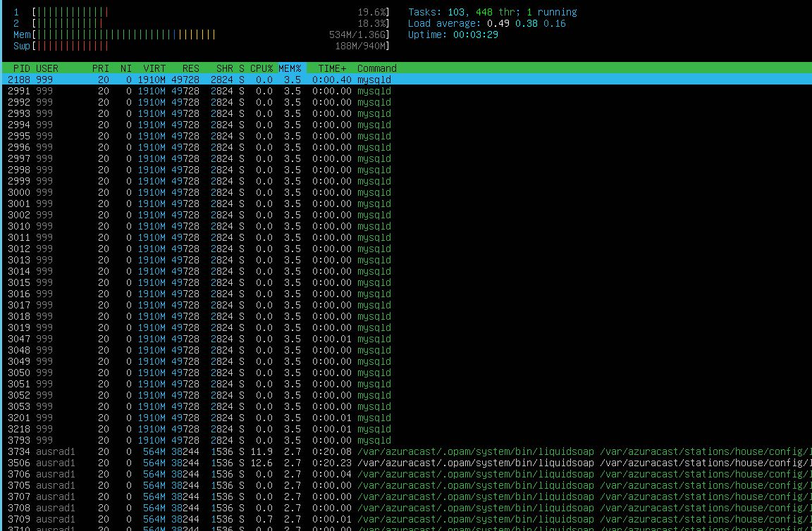Select process row with PID 2997
The image size is (812, 531).
406,158
